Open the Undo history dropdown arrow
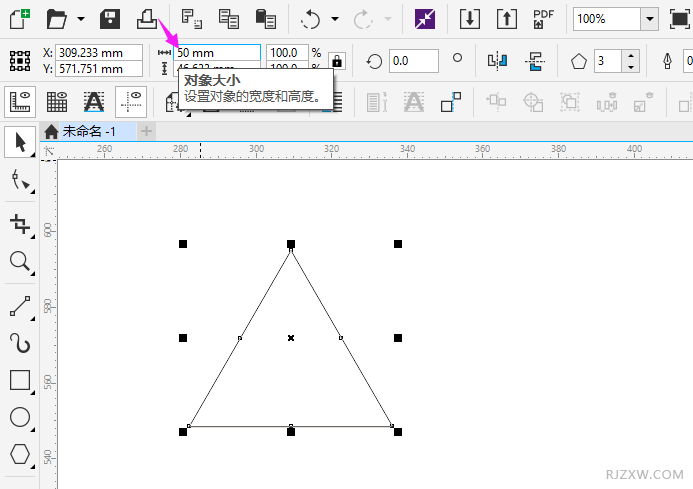The height and width of the screenshot is (489, 693). [335, 19]
